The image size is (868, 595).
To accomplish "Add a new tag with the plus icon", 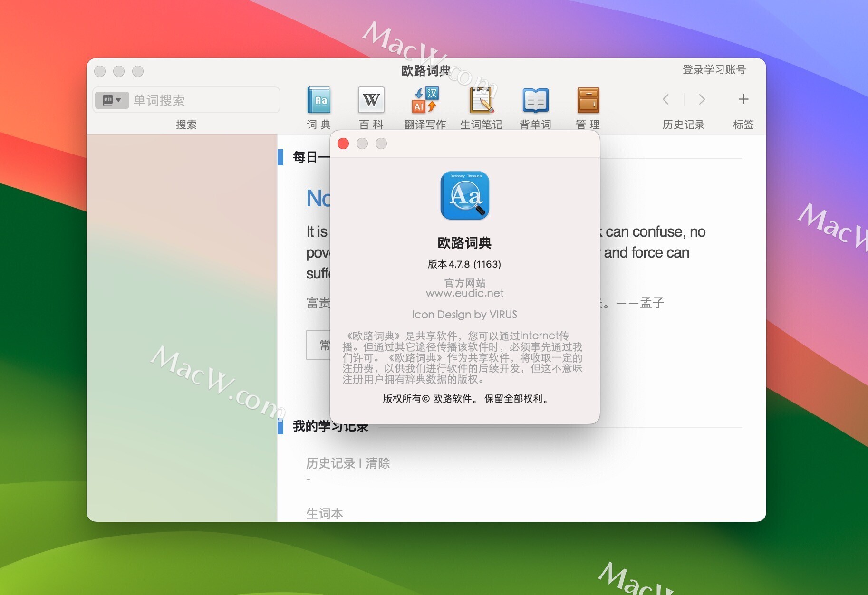I will point(743,100).
